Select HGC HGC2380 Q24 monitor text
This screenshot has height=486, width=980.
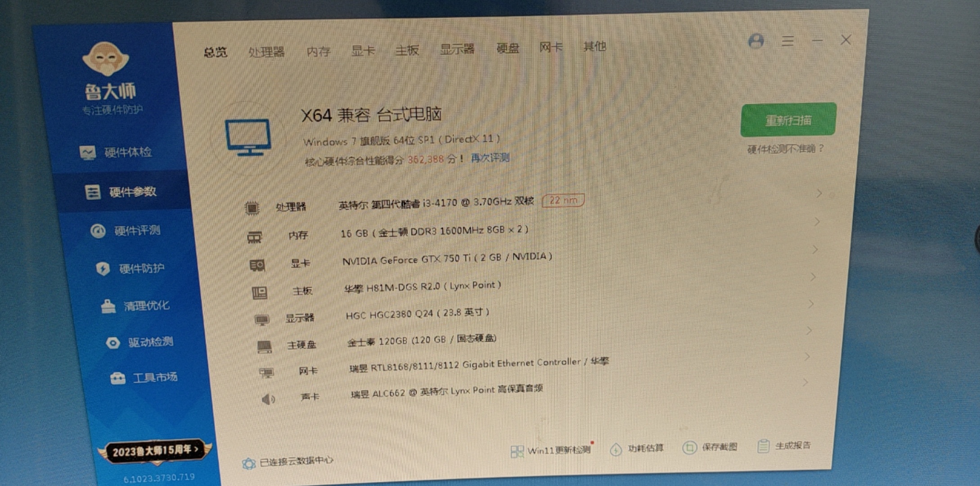pos(418,314)
